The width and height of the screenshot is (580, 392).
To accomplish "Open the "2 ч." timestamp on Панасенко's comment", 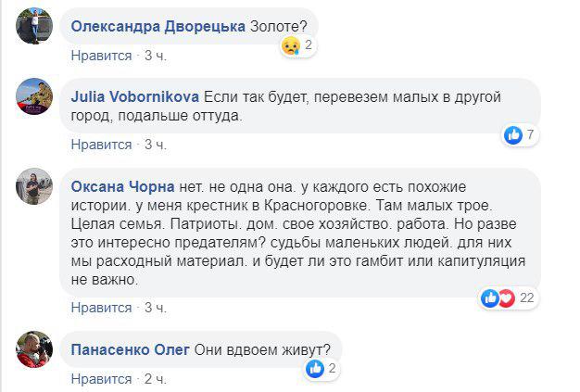I will coord(155,378).
